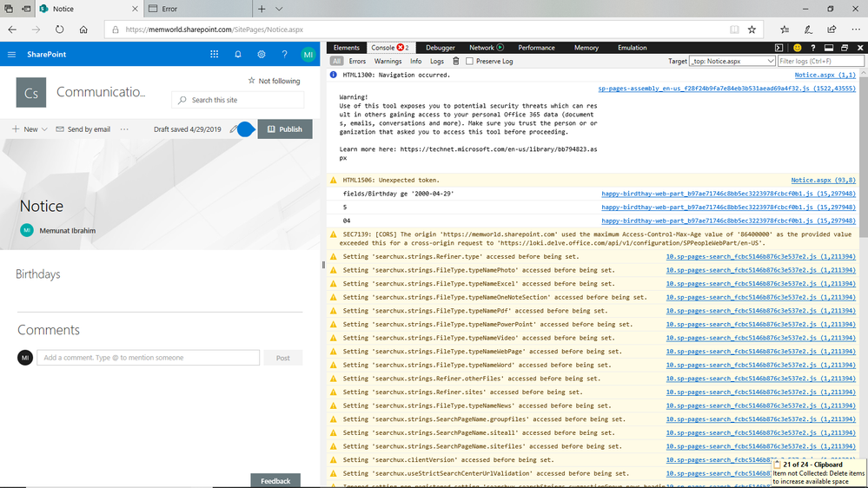Click the Publish button
The width and height of the screenshot is (868, 488).
[x=285, y=129]
